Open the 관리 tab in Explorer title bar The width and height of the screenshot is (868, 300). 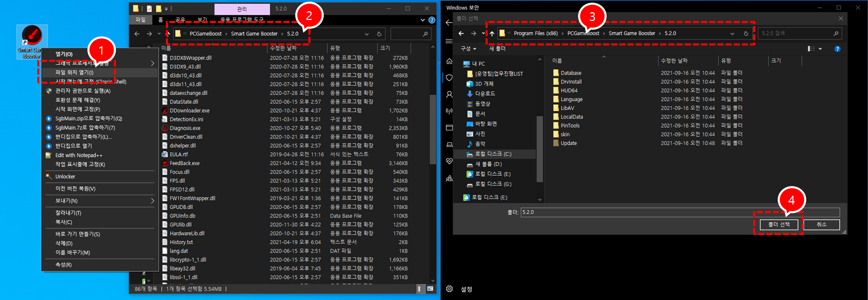[242, 9]
